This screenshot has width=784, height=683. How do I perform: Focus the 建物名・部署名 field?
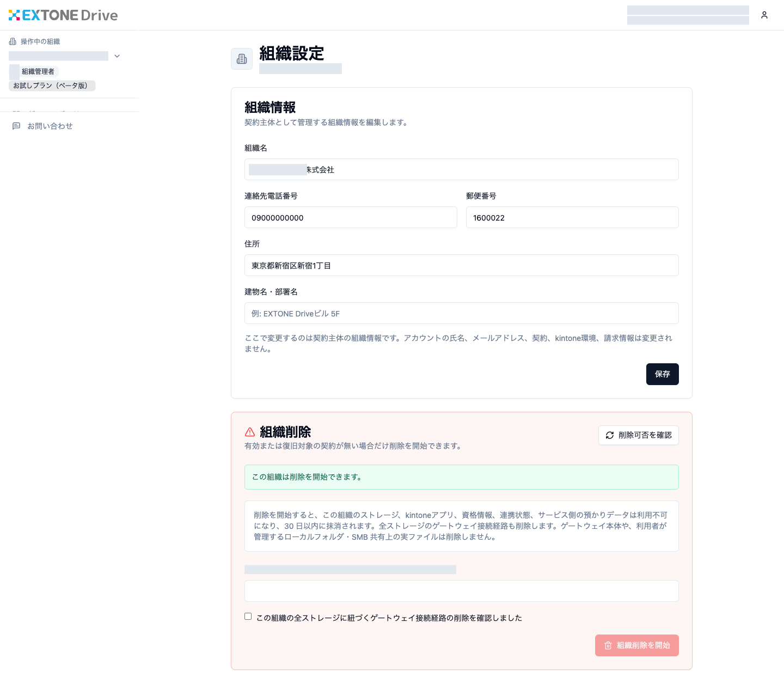click(x=462, y=313)
